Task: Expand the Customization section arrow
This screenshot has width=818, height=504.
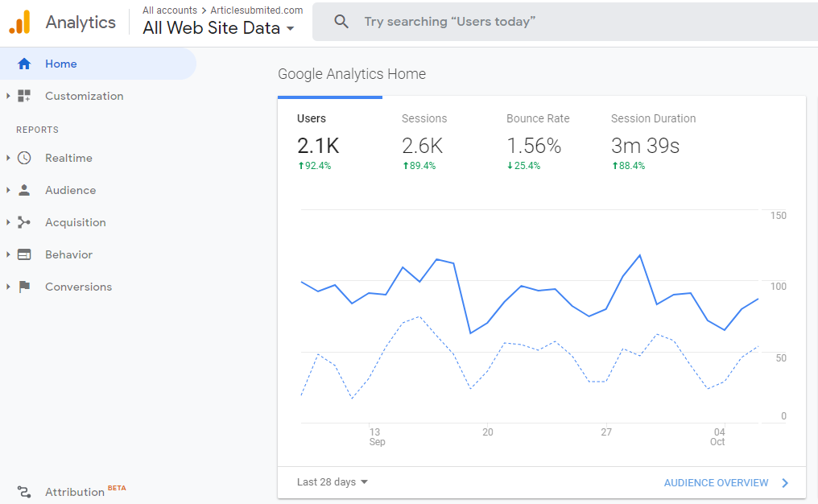Action: tap(8, 96)
